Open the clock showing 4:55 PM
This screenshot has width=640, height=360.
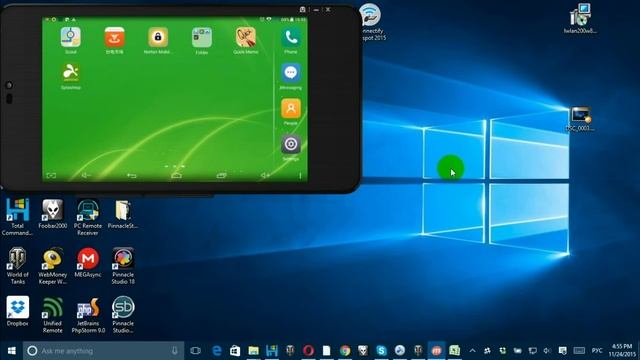coord(622,351)
